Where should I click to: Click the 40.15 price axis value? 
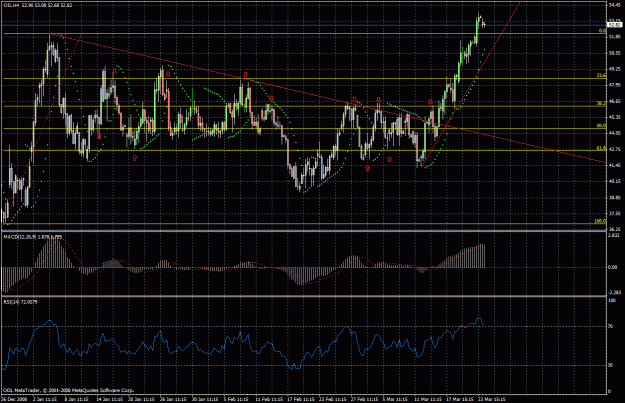coord(614,181)
